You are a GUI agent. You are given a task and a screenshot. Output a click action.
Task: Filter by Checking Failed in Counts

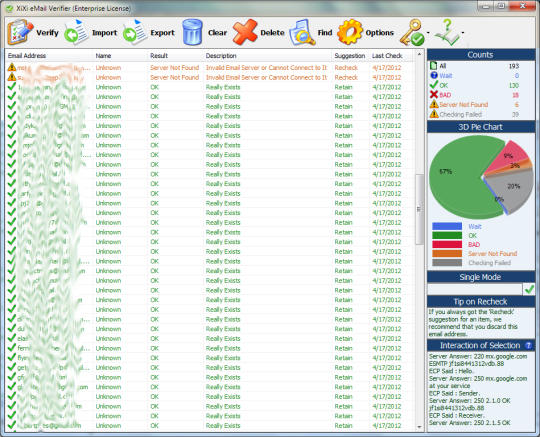tap(460, 114)
